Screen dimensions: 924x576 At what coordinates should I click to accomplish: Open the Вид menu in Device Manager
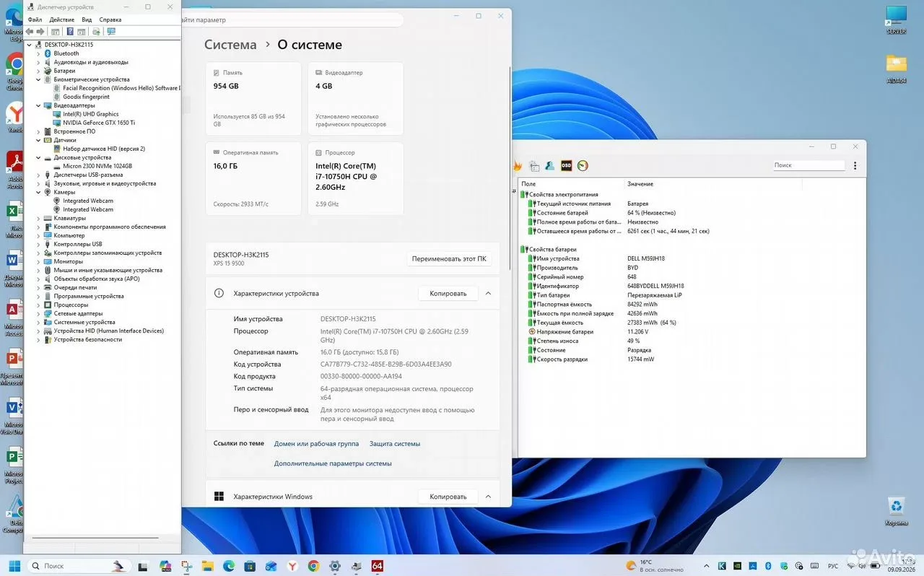(87, 19)
